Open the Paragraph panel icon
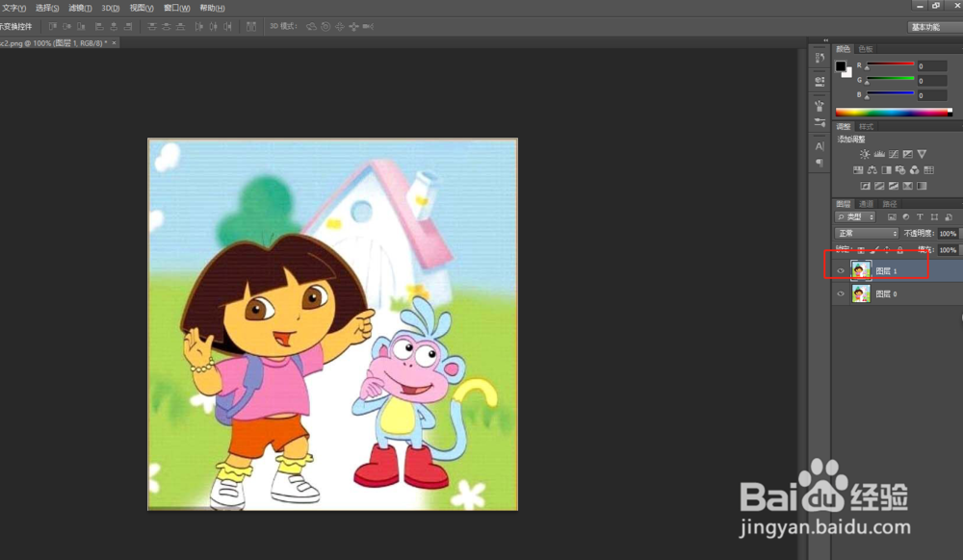 point(820,163)
